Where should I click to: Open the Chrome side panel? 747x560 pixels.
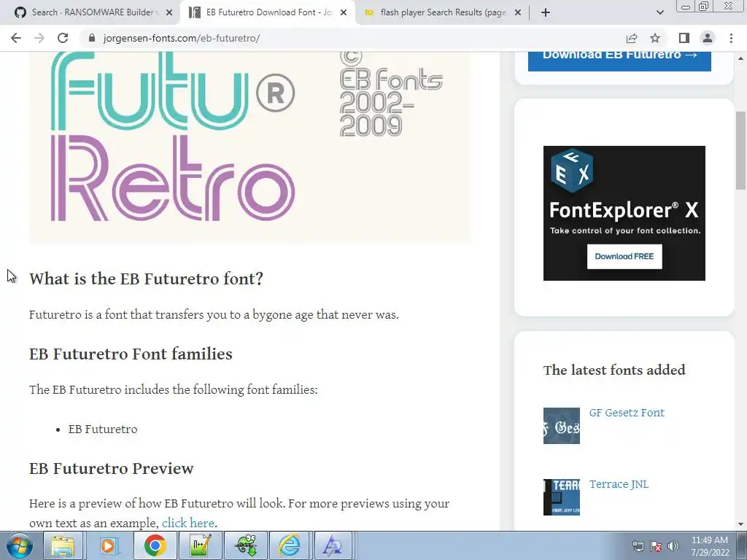(684, 38)
